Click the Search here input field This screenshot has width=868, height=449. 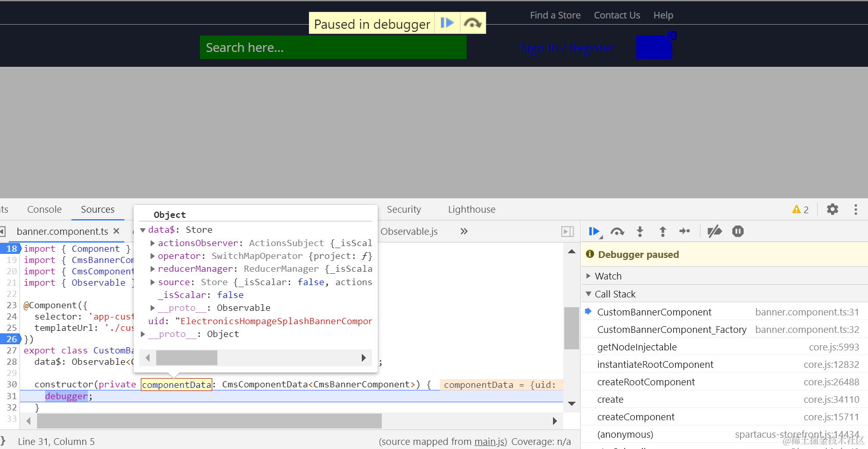coord(333,47)
